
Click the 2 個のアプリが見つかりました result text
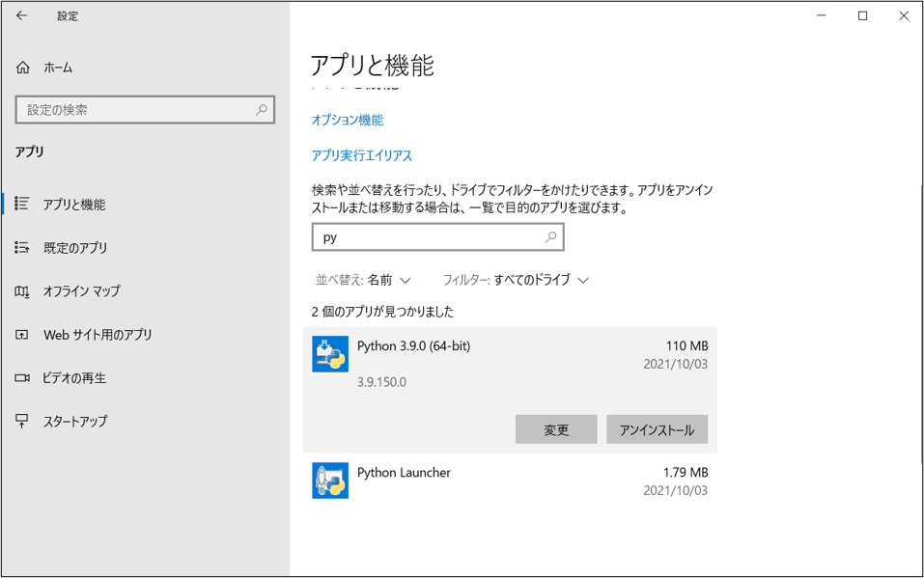382,312
